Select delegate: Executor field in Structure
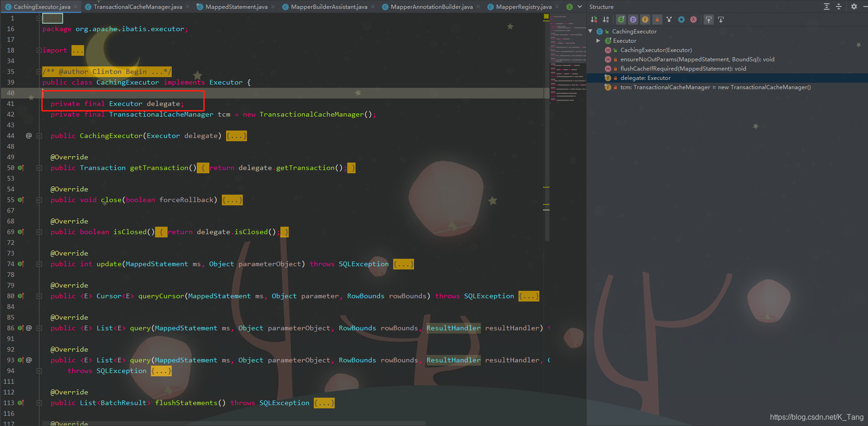868x426 pixels. pos(645,78)
